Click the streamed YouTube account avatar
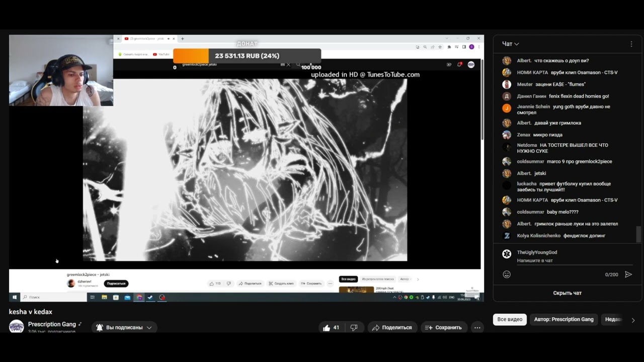The height and width of the screenshot is (362, 644). coord(471,64)
